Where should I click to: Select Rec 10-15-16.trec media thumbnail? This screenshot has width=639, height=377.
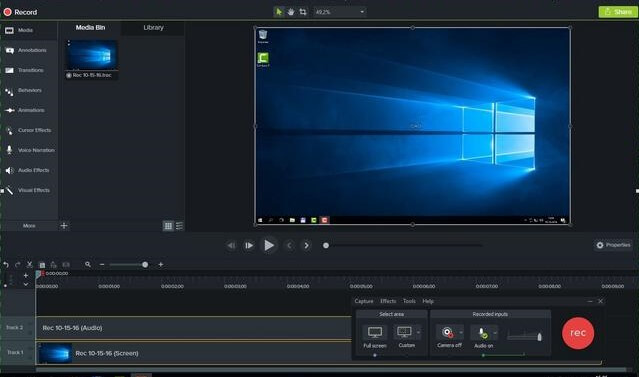pyautogui.click(x=92, y=59)
